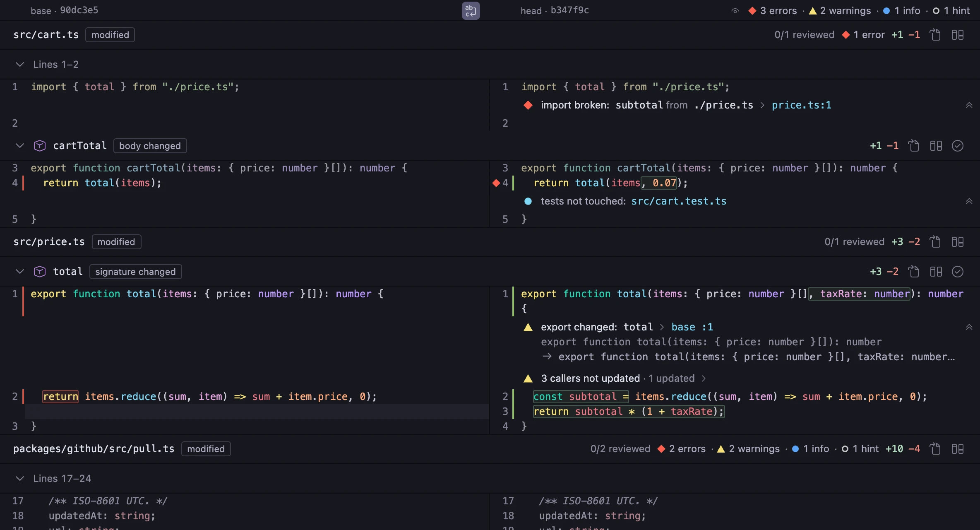Image resolution: width=980 pixels, height=530 pixels.
Task: Collapse the import broken diagnostic
Action: [x=969, y=105]
